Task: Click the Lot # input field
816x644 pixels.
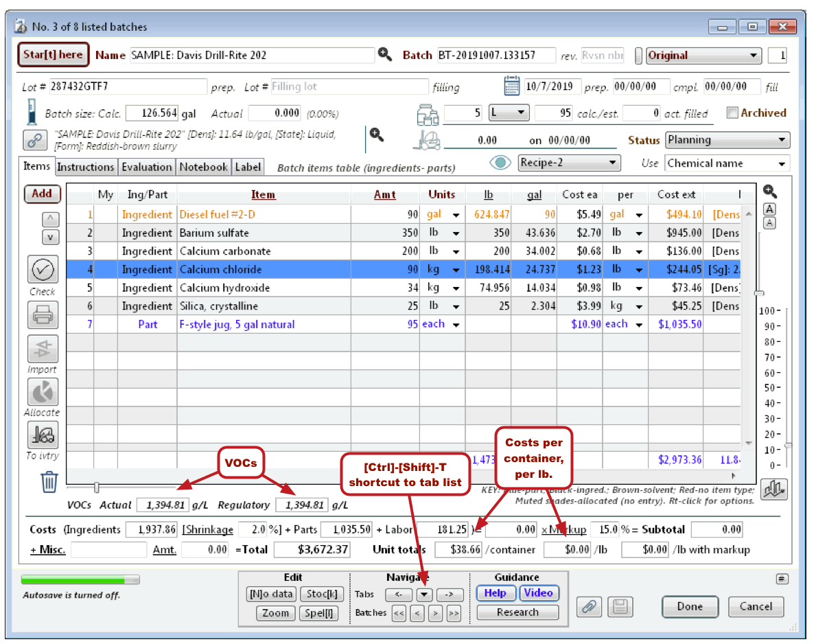Action: [x=127, y=87]
